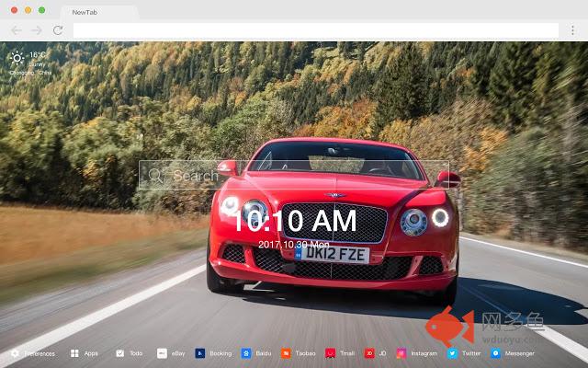The height and width of the screenshot is (368, 588).
Task: Open the Todo checklist icon
Action: point(120,353)
